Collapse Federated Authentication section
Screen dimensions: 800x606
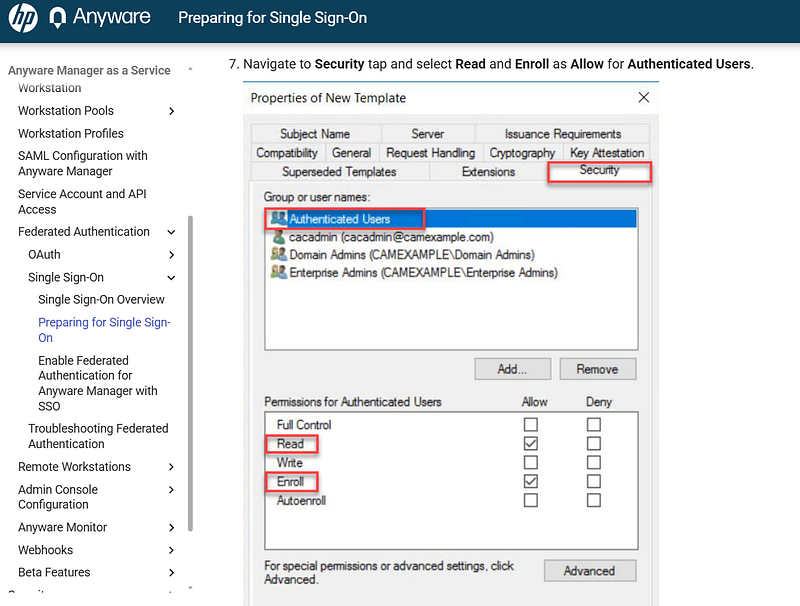coord(171,232)
